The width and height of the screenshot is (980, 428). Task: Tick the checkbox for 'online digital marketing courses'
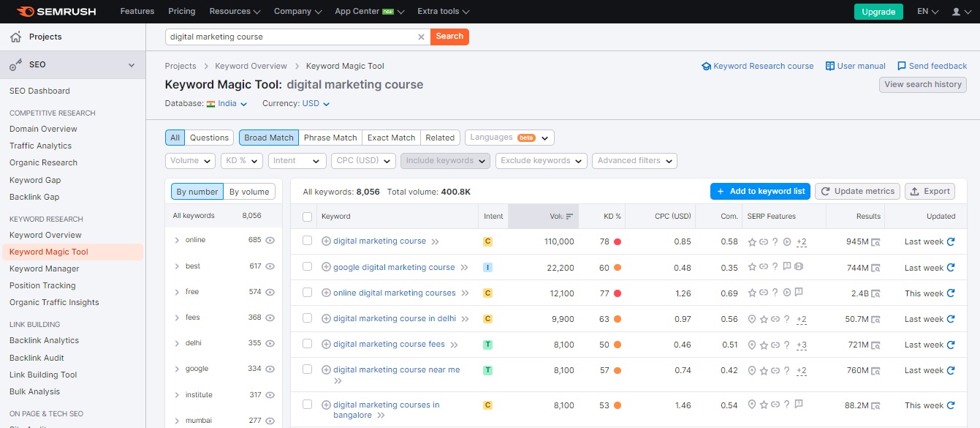point(307,292)
